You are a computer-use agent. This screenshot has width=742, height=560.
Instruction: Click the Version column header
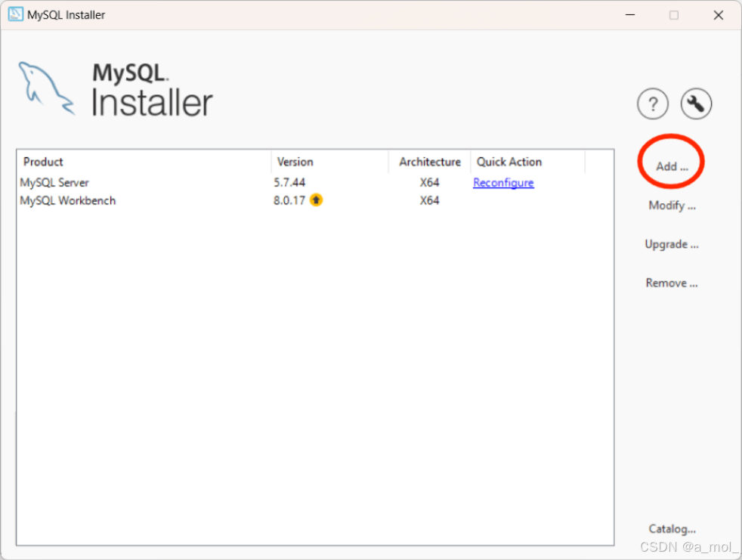(x=330, y=162)
